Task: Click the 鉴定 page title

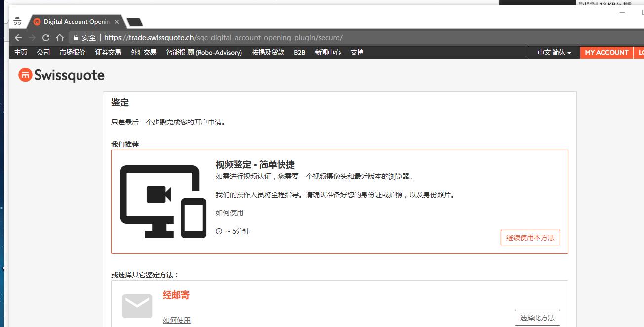Action: point(120,102)
